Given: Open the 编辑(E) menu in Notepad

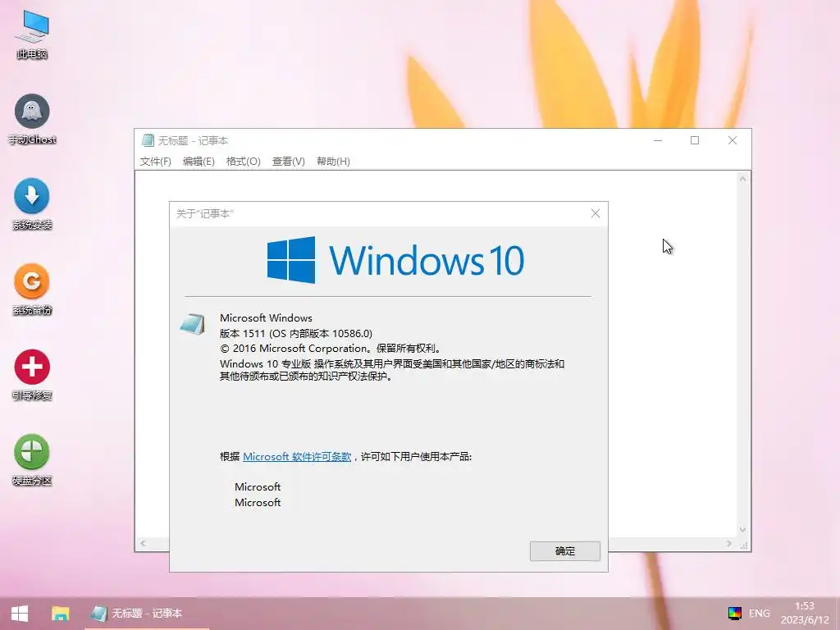Looking at the screenshot, I should pos(199,162).
